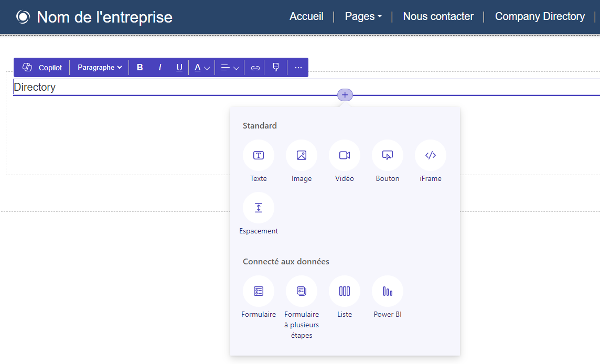Click the plus add-component button
The image size is (600, 364).
tap(345, 95)
